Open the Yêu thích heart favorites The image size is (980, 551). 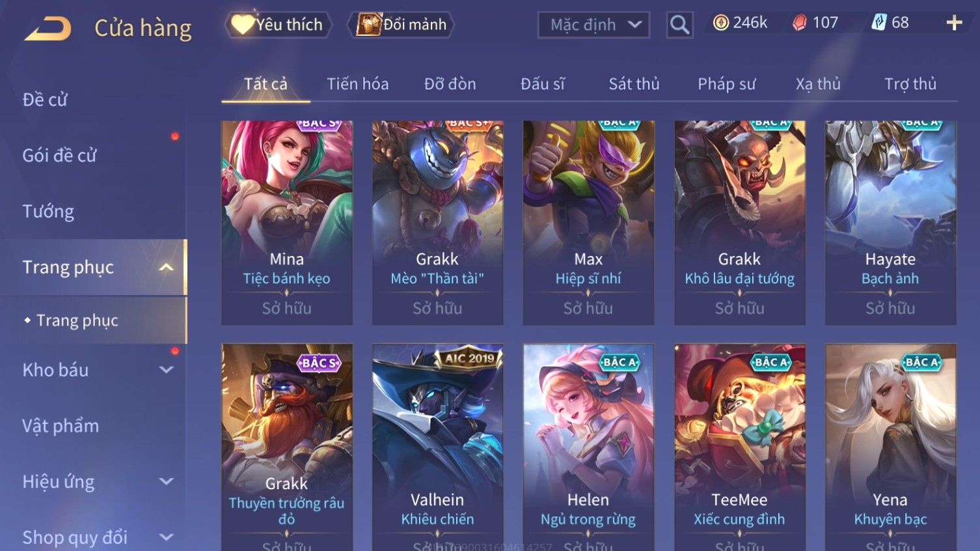point(278,25)
